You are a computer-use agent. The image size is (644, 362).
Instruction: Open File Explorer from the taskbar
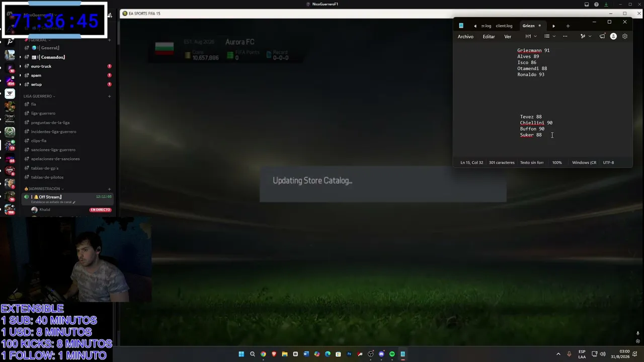[285, 354]
